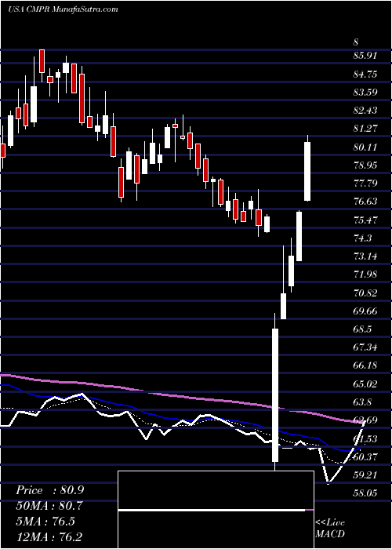Click the 82.43 price level label

[365, 111]
